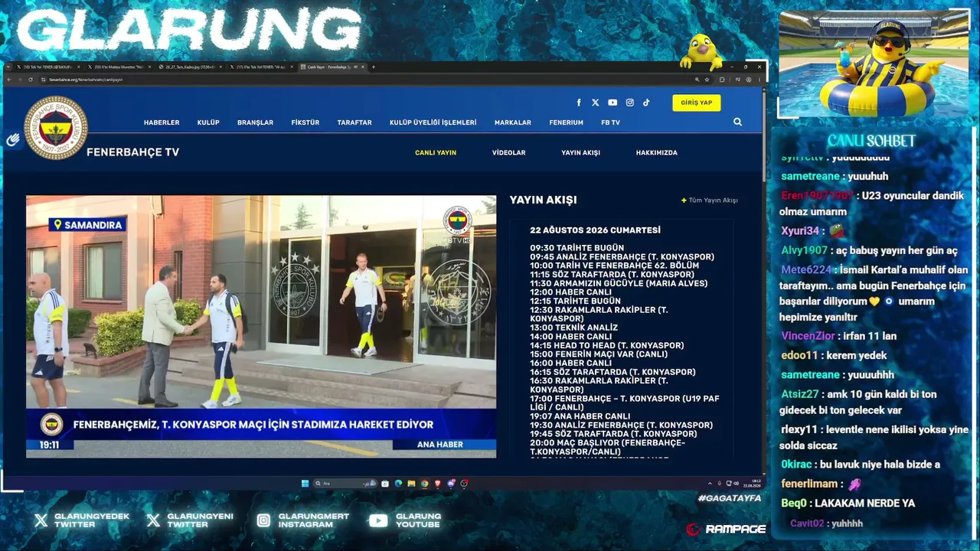Click chat username VincenZior
Screen dimensions: 980x551
(x=808, y=336)
